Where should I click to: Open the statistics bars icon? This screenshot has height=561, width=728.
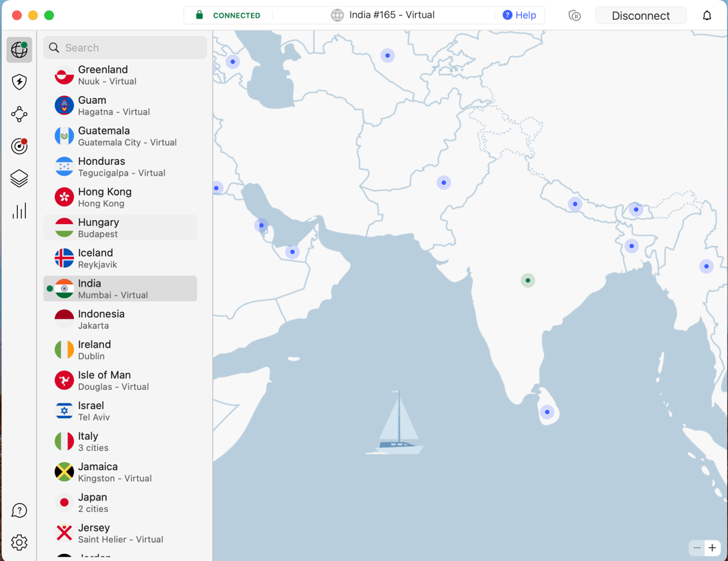tap(19, 211)
